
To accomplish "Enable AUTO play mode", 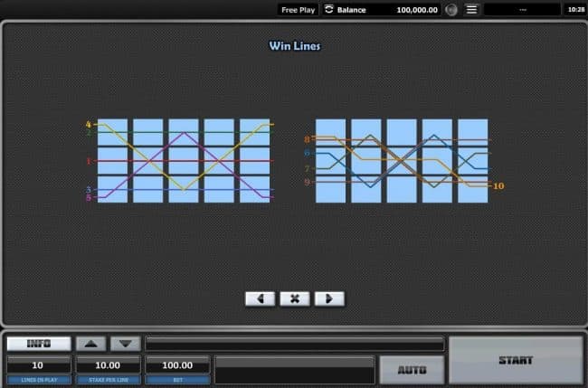I will [412, 369].
